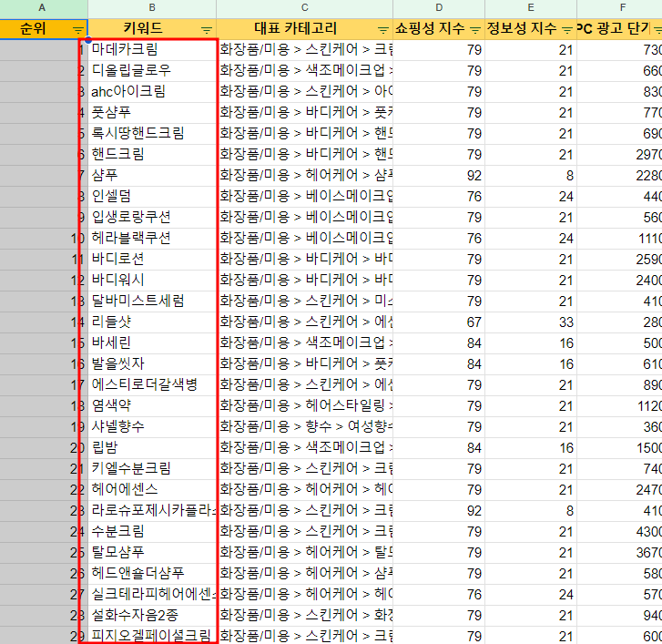The height and width of the screenshot is (644, 662).
Task: Click the 샴푸 keyword cell
Action: pos(152,175)
